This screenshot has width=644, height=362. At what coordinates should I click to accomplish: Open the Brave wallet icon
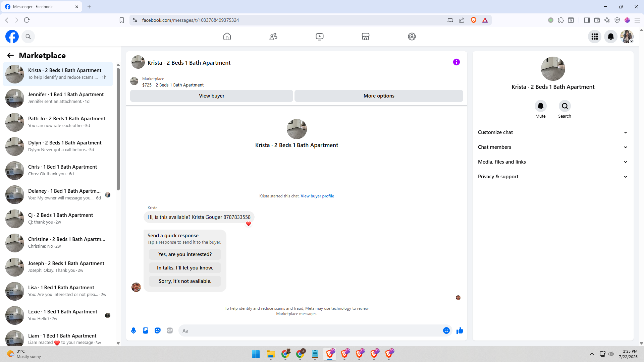click(597, 20)
